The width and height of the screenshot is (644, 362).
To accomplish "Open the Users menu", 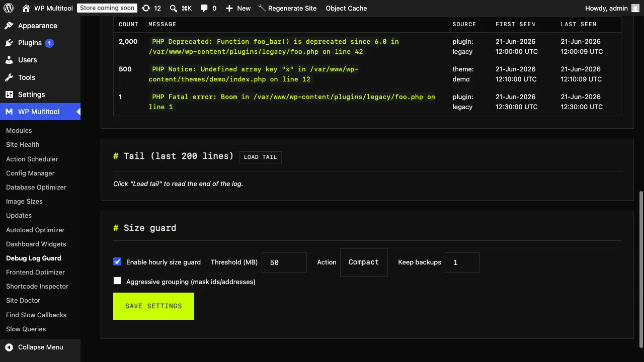I will pos(40,60).
